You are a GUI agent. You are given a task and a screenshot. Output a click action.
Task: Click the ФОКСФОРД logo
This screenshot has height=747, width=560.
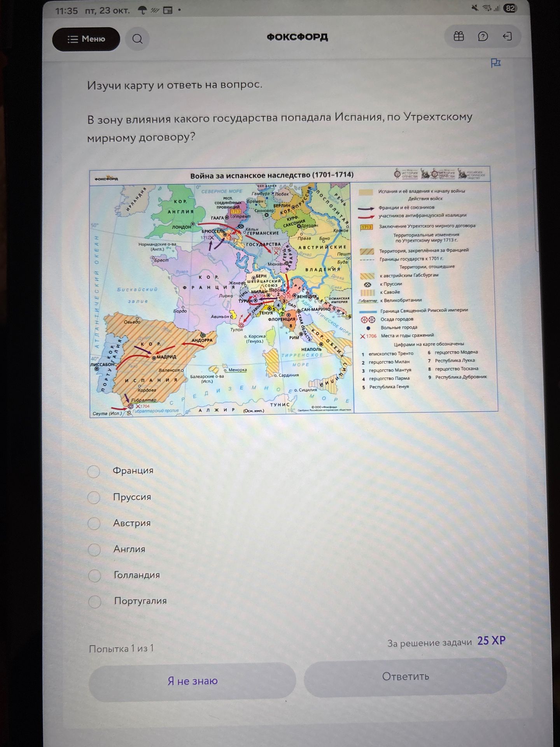(297, 37)
